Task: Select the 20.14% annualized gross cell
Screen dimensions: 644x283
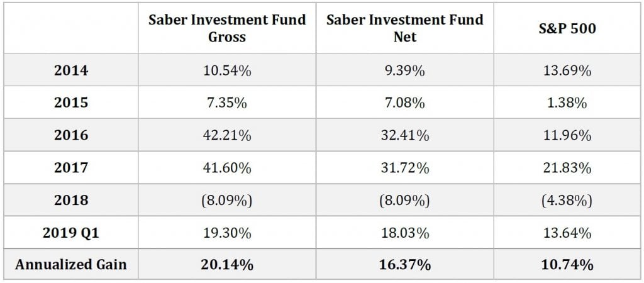Action: [227, 265]
